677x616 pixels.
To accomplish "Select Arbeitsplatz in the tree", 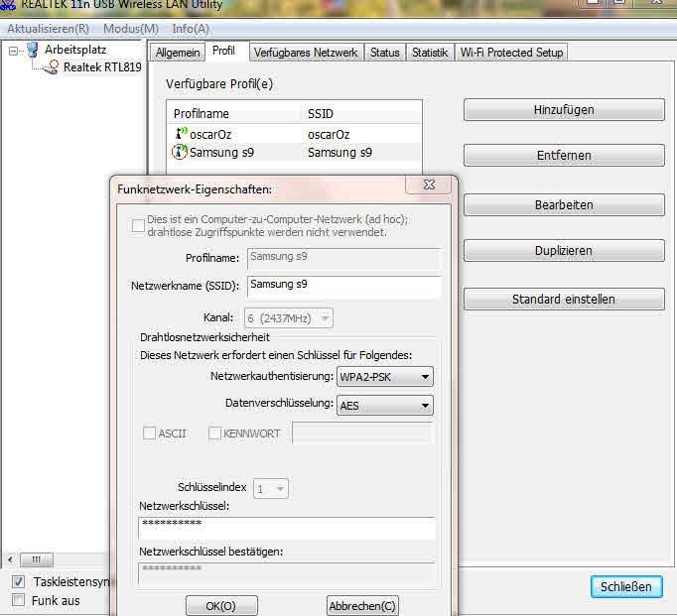I will click(75, 50).
